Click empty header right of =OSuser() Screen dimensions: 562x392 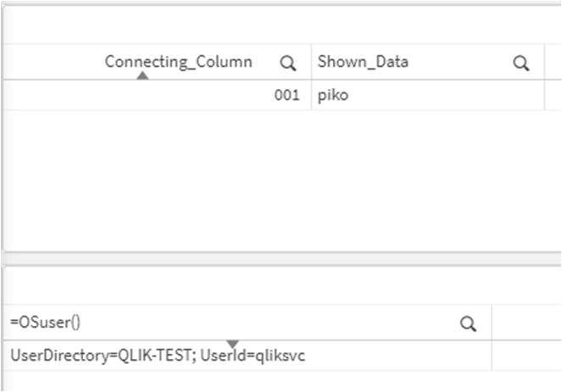click(526, 323)
